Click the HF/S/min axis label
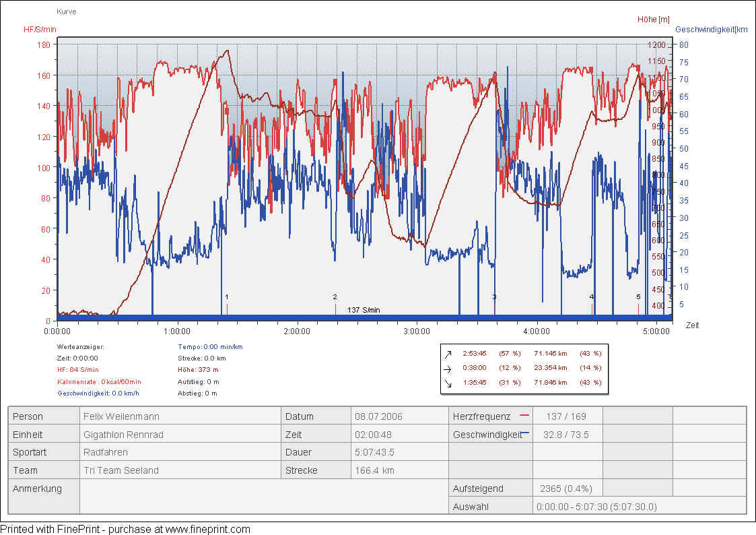 [40, 30]
